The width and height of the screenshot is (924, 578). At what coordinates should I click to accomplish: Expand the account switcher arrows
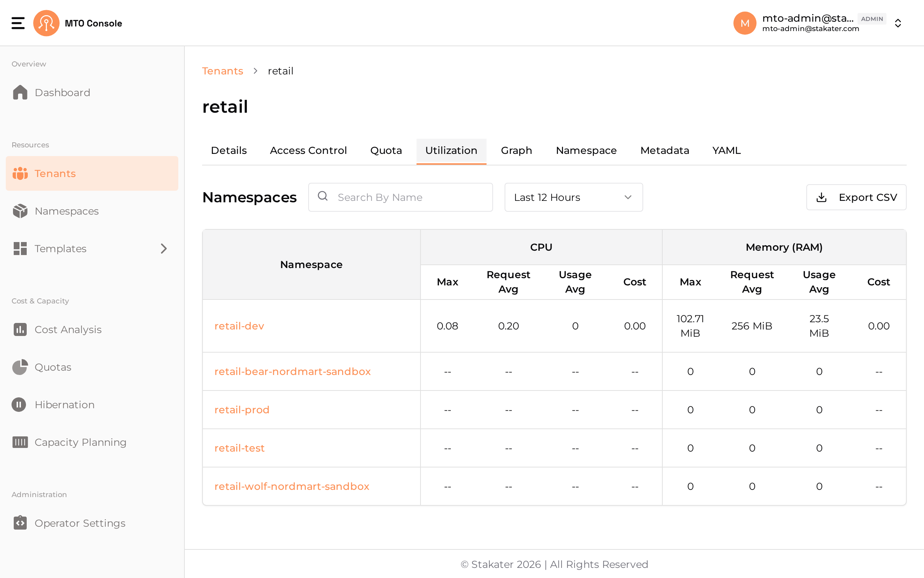pos(898,23)
